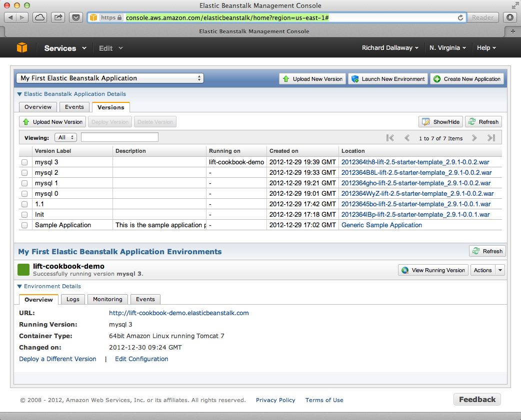Go to the next page of versions
521x420 pixels.
coord(474,138)
